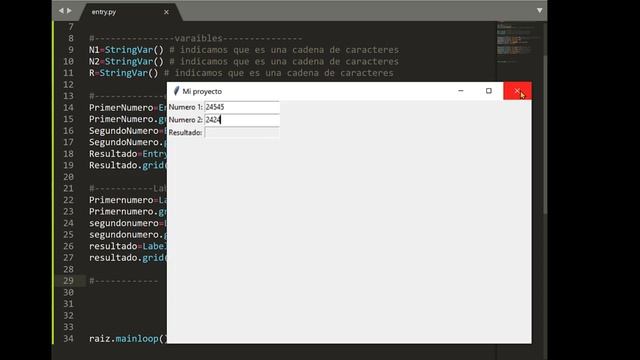640x360 pixels.
Task: Click the Resultado input field
Action: (242, 133)
